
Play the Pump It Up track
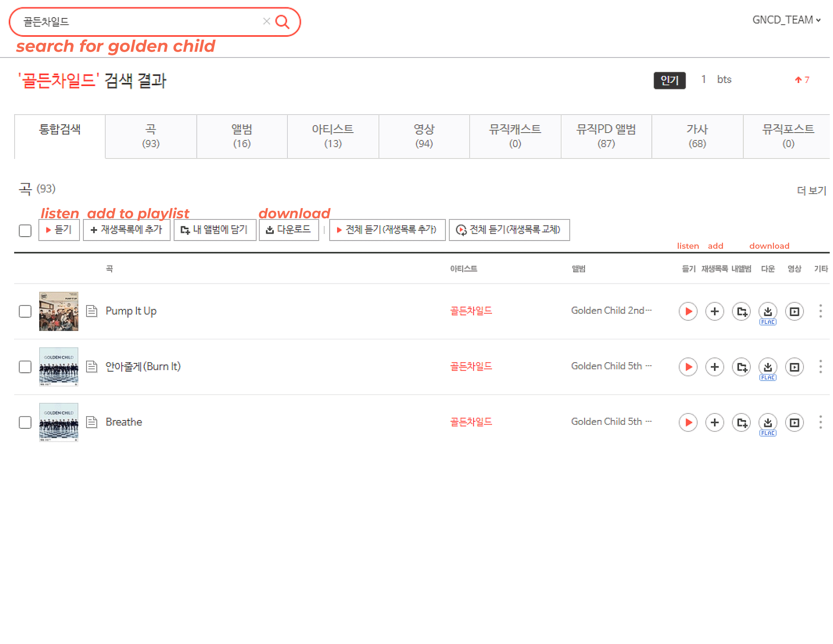(x=688, y=312)
